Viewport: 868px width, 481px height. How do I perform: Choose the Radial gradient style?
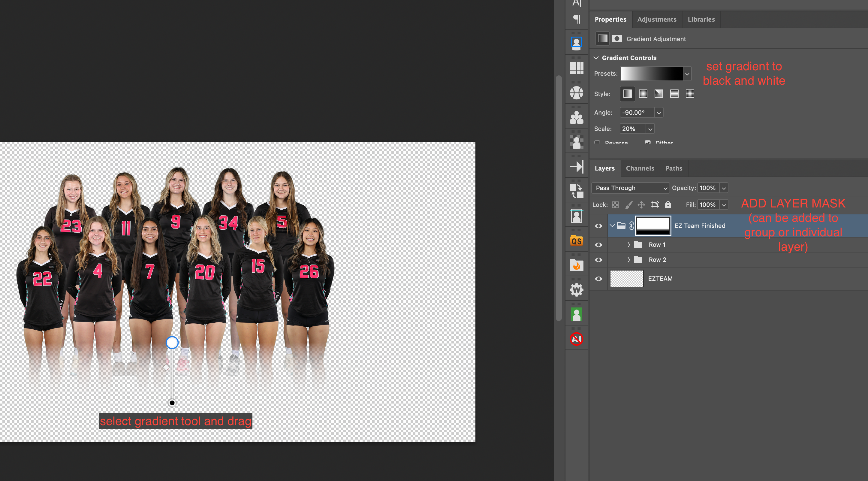tap(643, 94)
